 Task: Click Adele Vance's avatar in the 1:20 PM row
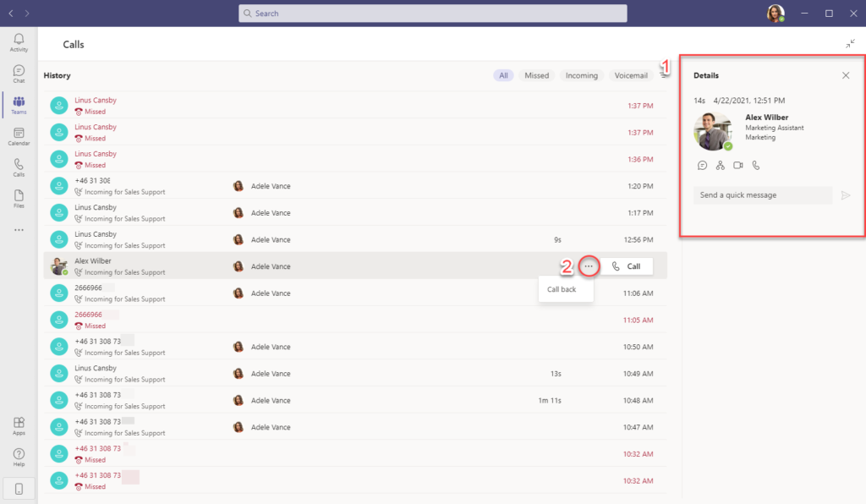(x=238, y=186)
